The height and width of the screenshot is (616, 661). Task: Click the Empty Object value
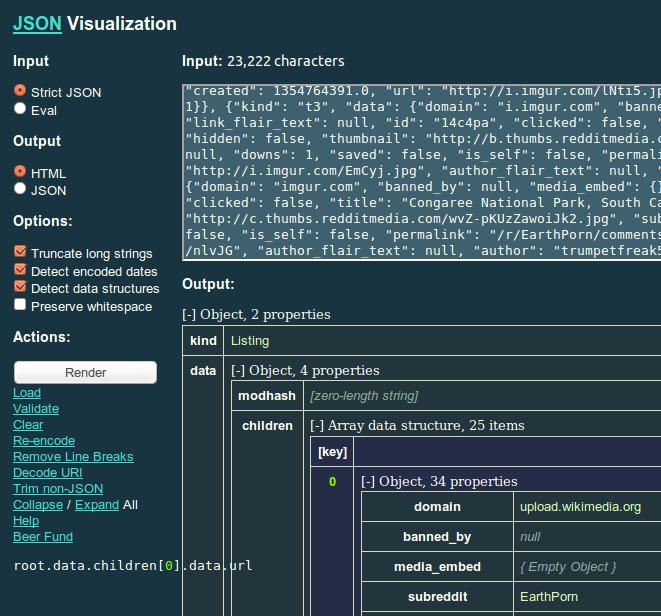(x=568, y=567)
